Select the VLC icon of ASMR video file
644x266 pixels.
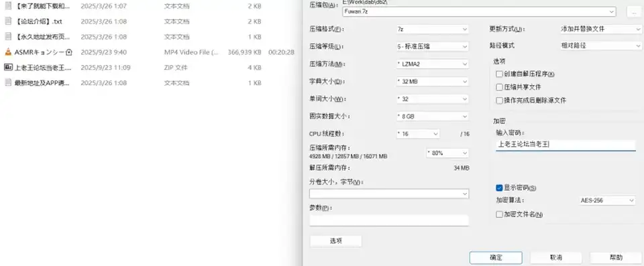pyautogui.click(x=8, y=52)
